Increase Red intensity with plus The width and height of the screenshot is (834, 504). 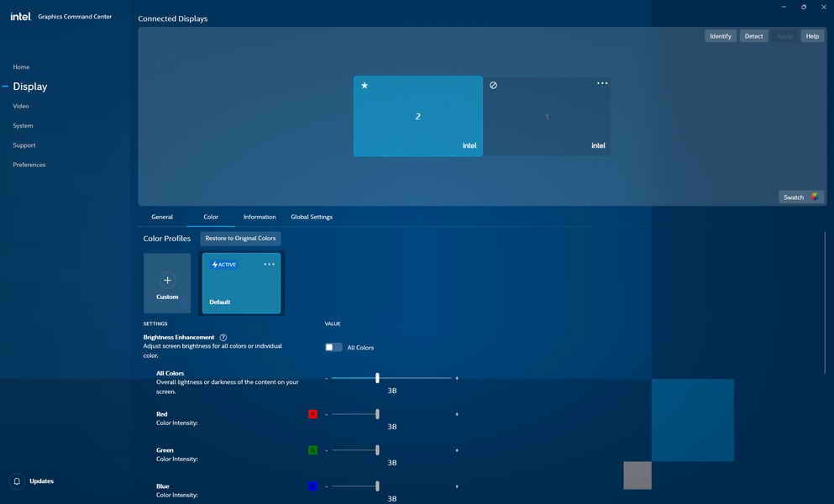point(457,414)
